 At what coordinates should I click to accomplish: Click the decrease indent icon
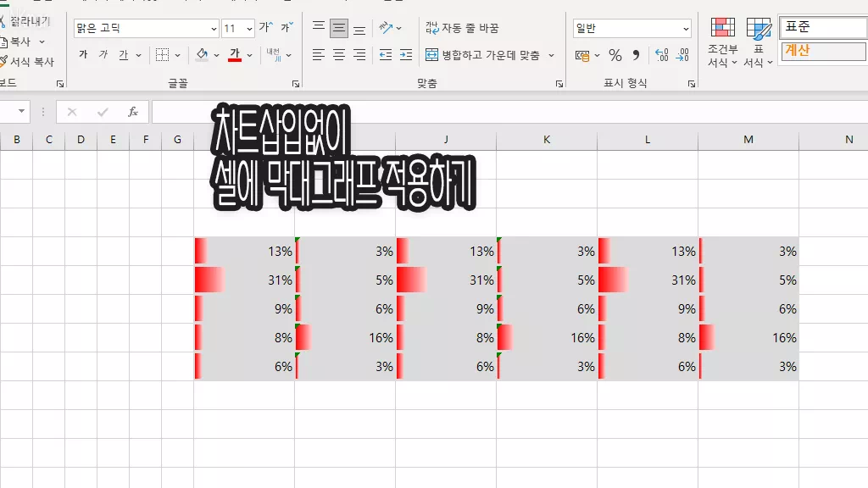[x=386, y=55]
